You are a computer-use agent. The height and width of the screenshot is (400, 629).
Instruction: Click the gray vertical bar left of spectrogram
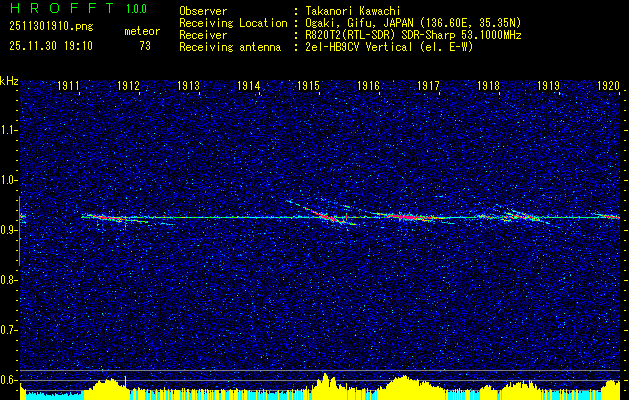(19, 231)
